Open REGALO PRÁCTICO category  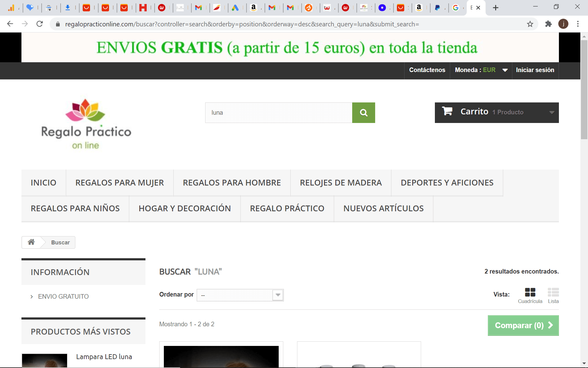click(x=287, y=209)
